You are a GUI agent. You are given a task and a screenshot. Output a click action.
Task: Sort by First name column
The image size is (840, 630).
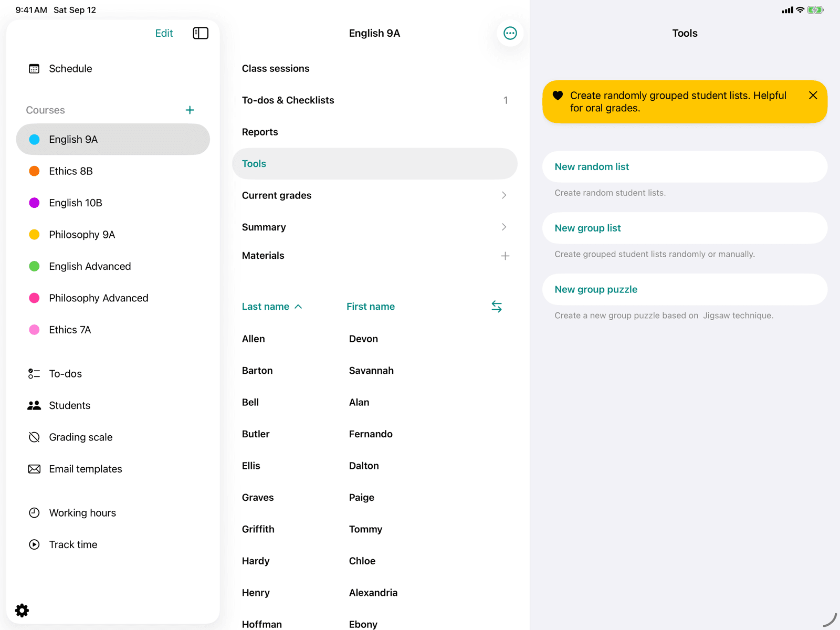tap(371, 307)
